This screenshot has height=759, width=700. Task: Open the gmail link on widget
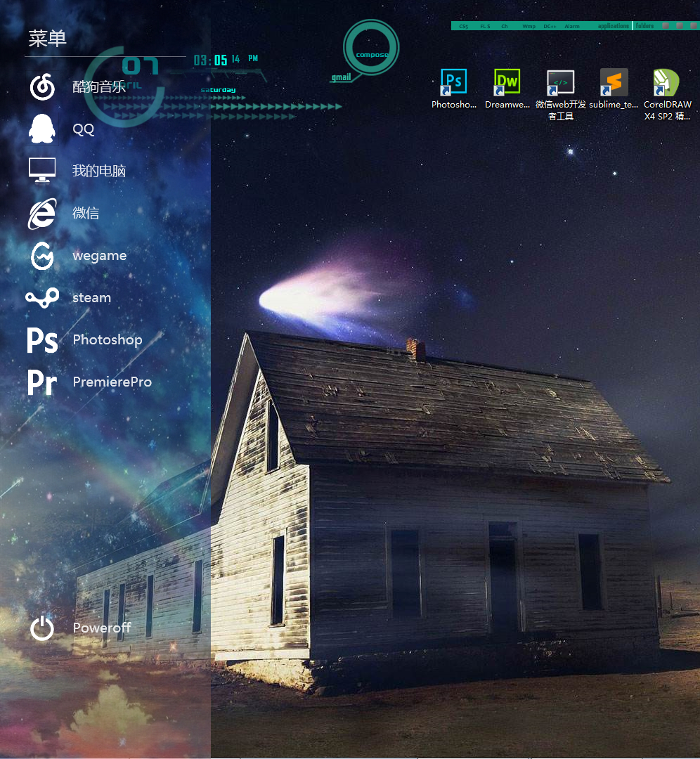342,77
